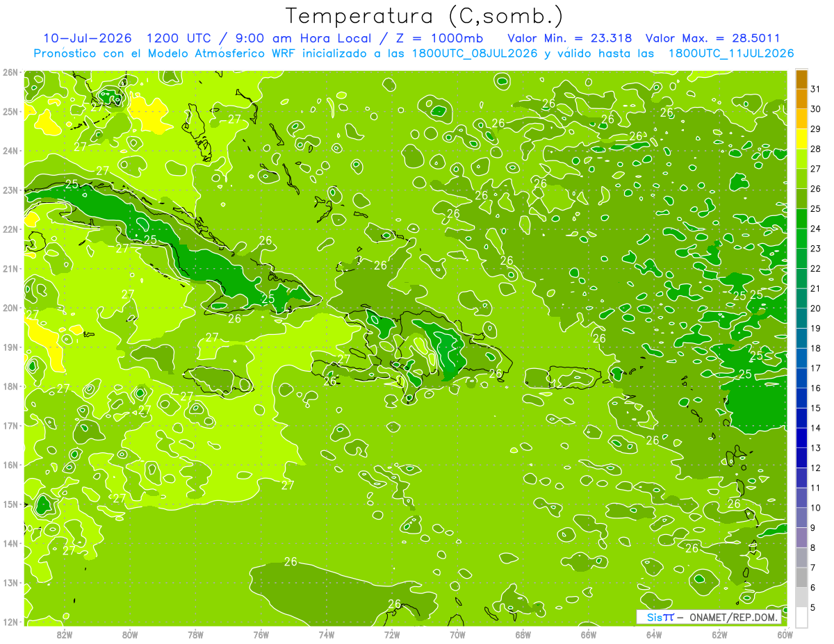Click the "Valor Min. = 23.318" value
The image size is (834, 644).
(x=571, y=38)
